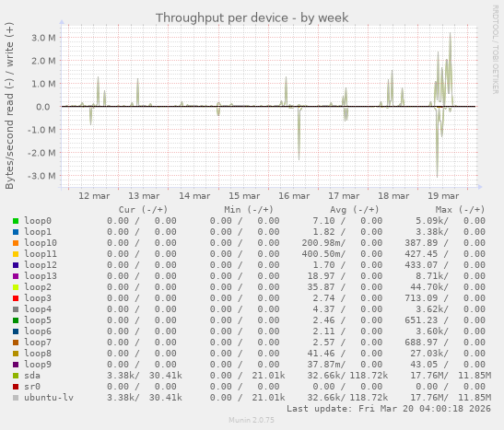Screen dimensions: 504x430
Task: Click the Cur (-/+) column header
Action: tap(143, 210)
